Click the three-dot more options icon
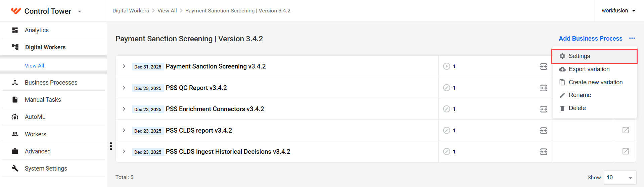644x187 pixels. pos(632,38)
